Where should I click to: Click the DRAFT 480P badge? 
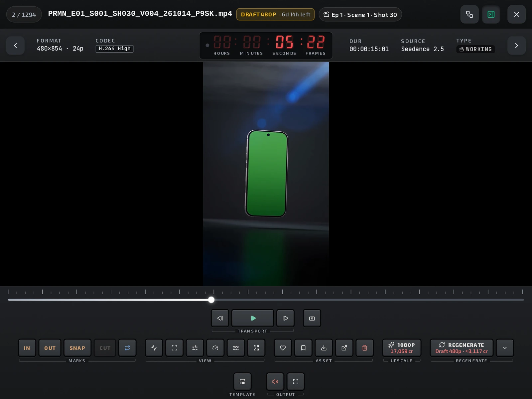(x=275, y=15)
